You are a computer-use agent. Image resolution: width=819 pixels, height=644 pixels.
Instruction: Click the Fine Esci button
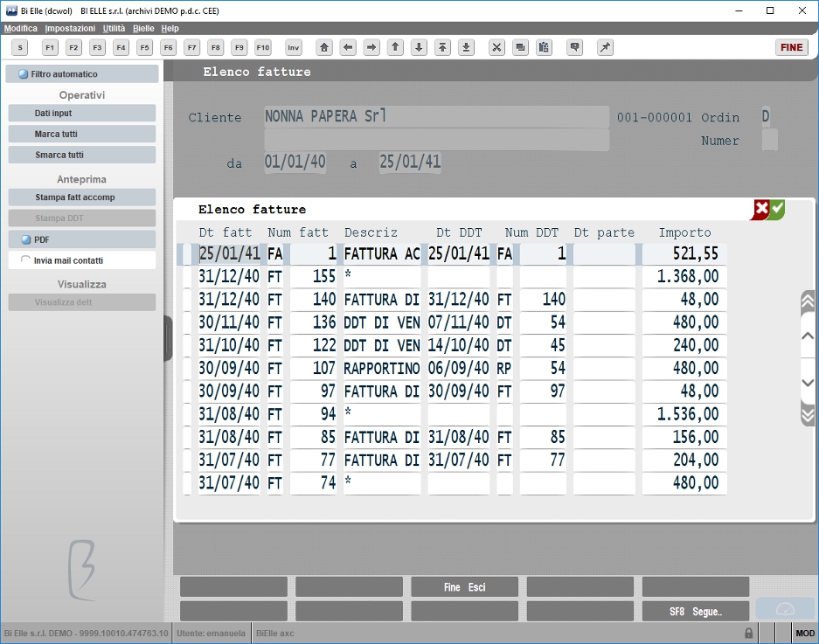click(x=464, y=587)
